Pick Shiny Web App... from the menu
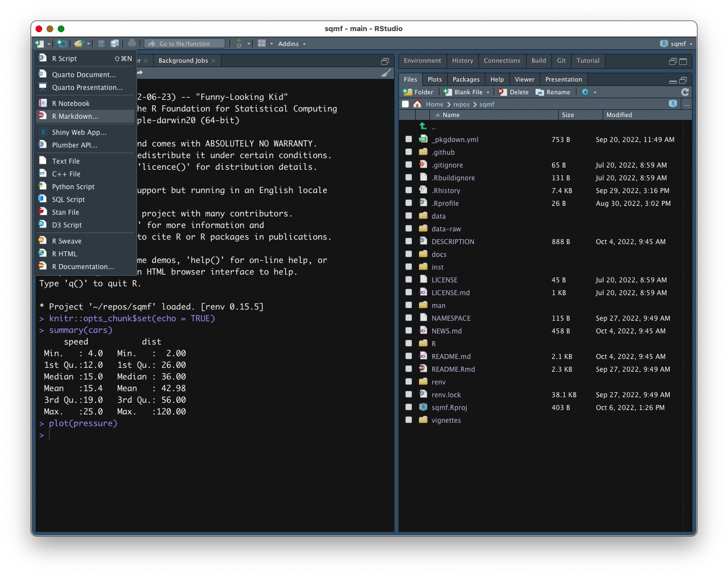The height and width of the screenshot is (577, 728). click(85, 133)
